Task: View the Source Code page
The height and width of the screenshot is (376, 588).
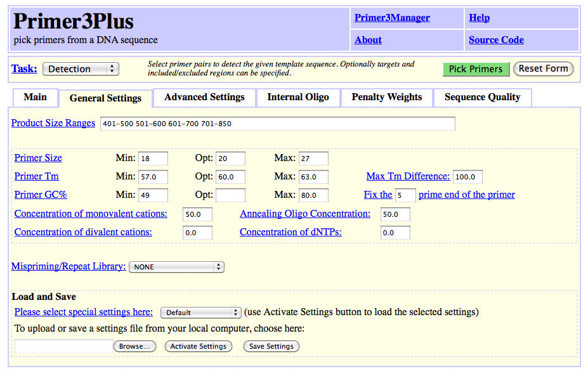Action: point(496,40)
